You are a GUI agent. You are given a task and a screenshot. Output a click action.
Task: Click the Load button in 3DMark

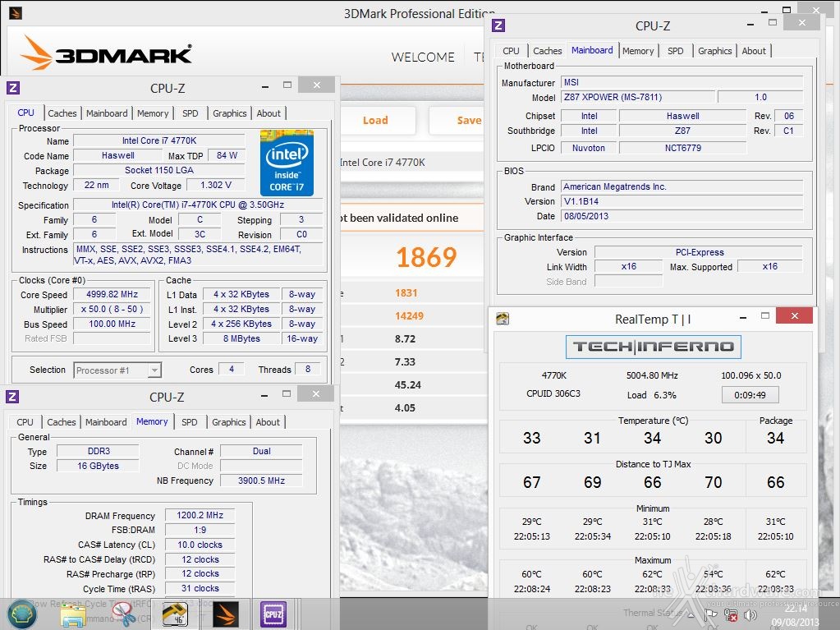click(x=375, y=121)
